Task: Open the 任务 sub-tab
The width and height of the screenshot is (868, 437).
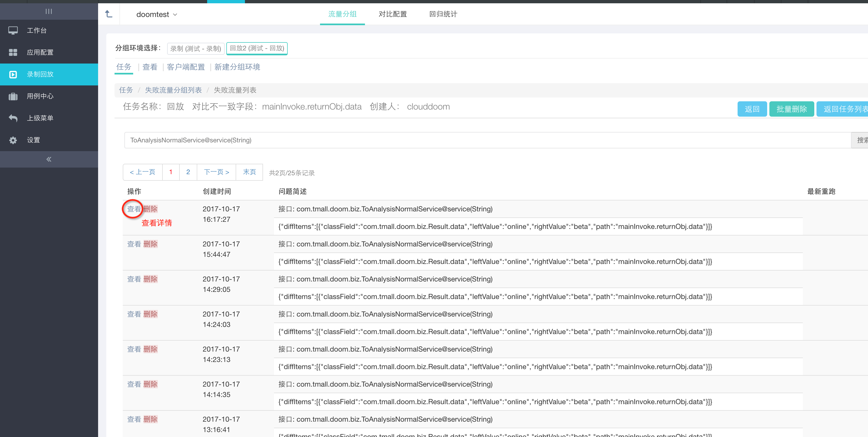Action: [x=124, y=67]
